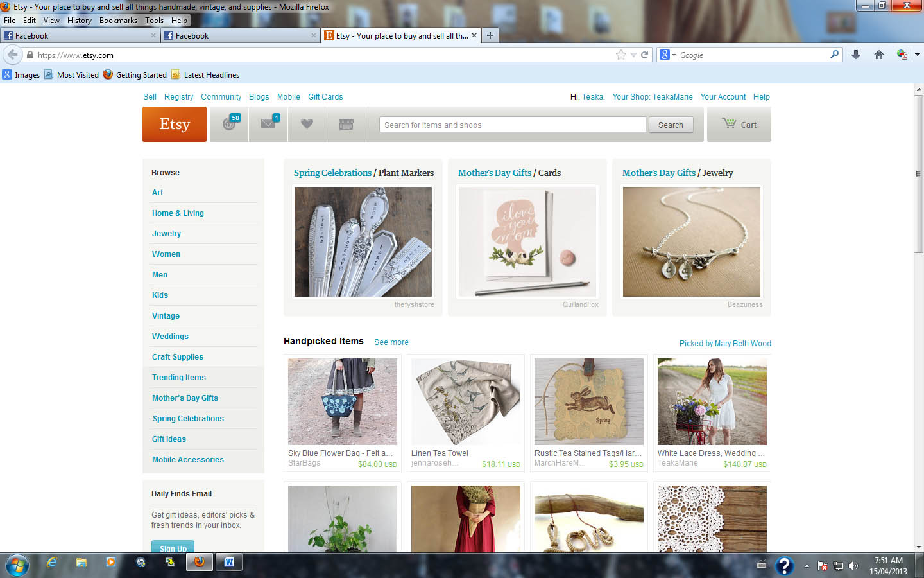Switch to Word from taskbar
This screenshot has height=578, width=924.
click(229, 563)
